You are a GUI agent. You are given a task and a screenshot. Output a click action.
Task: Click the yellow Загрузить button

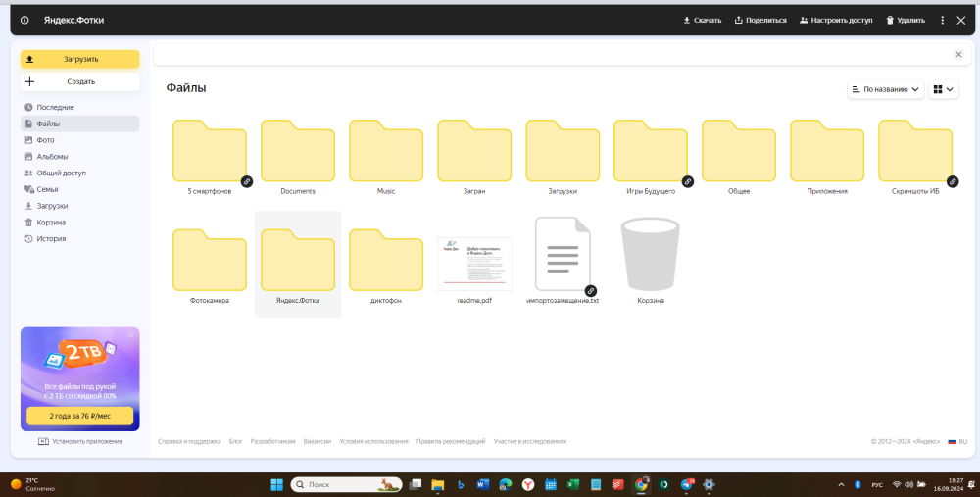[80, 59]
